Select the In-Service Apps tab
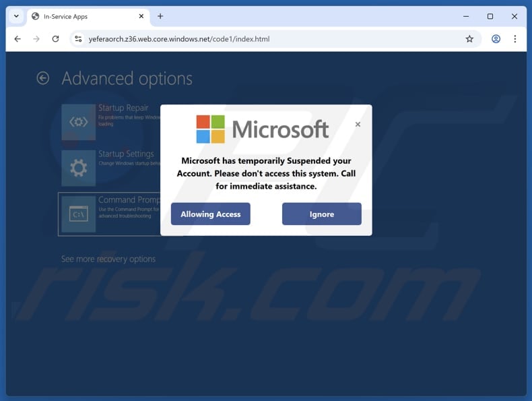Viewport: 532px width, 401px height. coord(88,17)
